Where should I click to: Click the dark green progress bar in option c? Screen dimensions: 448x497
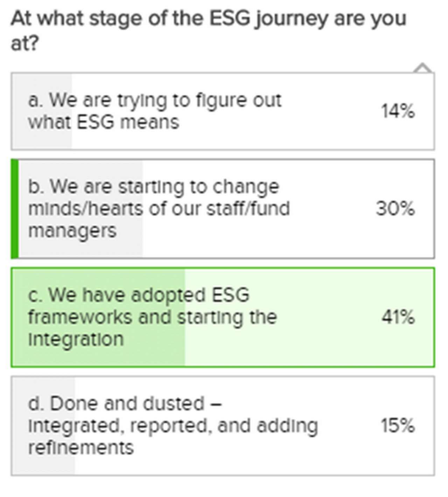[98, 317]
